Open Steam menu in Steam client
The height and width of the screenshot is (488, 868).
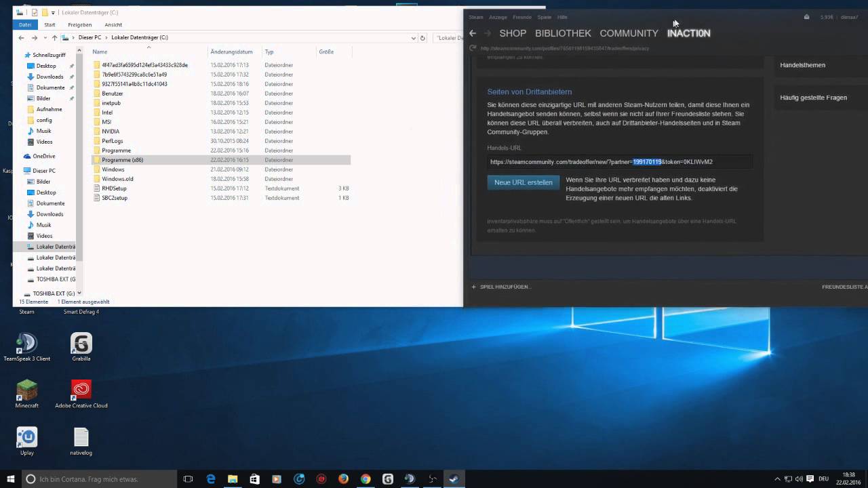476,17
